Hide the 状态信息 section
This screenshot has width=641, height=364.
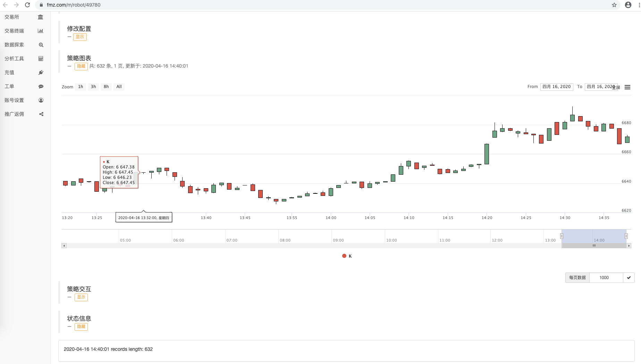click(81, 327)
